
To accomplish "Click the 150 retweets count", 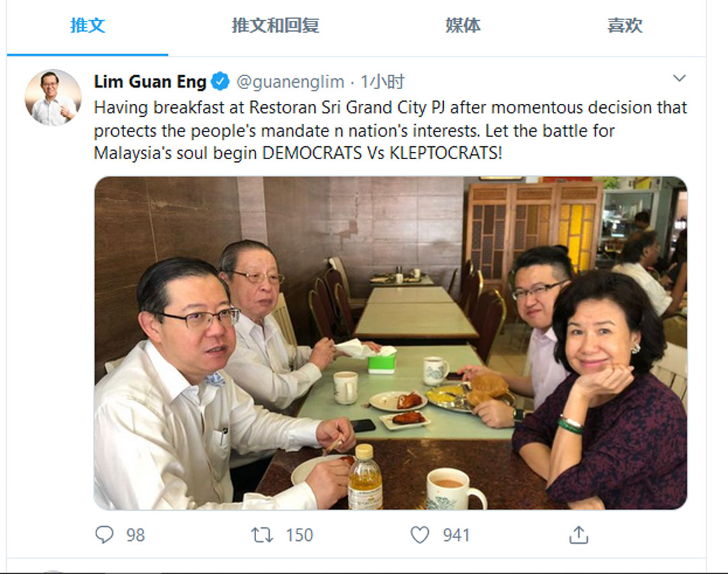I will pos(299,536).
